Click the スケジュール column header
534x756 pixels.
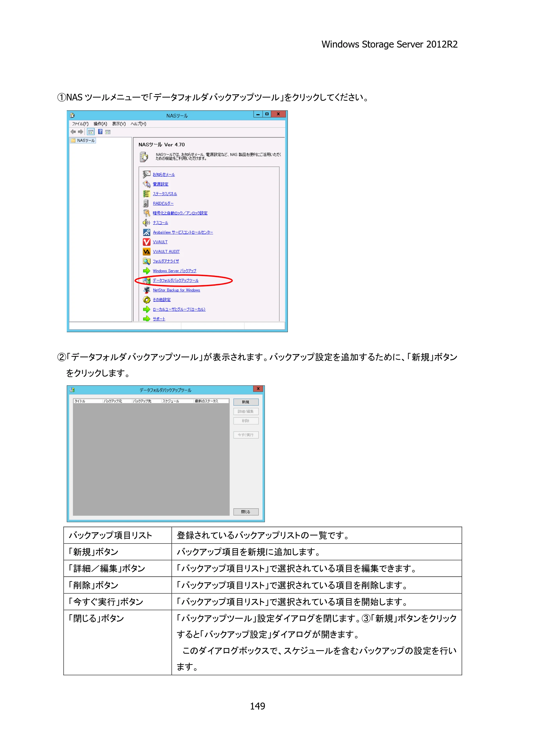tap(178, 401)
